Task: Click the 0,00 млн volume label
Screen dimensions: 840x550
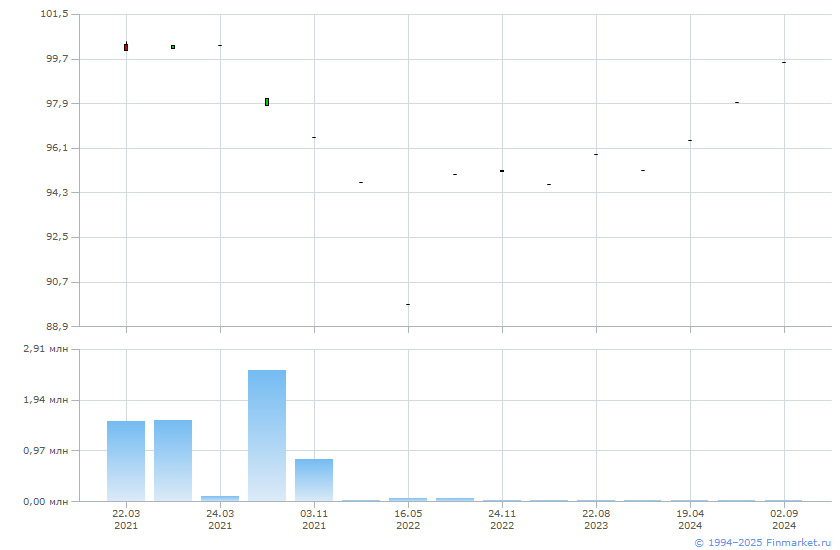Action: (46, 501)
